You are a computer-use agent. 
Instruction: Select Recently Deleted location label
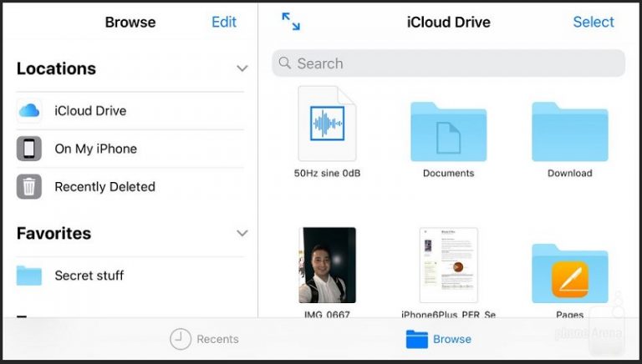tap(104, 187)
